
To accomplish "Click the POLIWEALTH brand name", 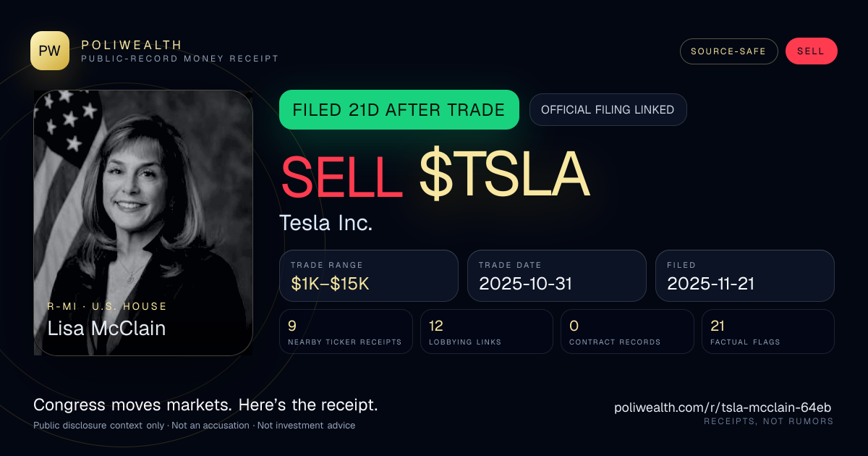I will pos(132,45).
